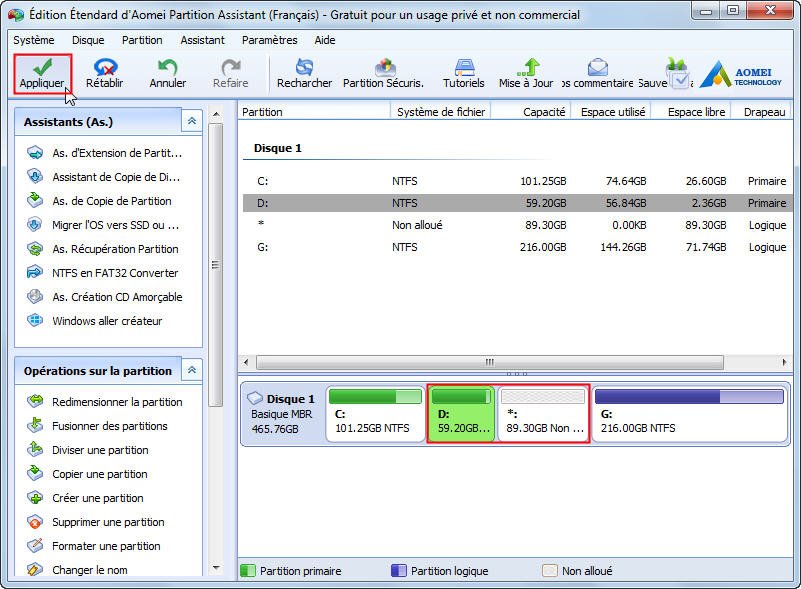Select the D: partition row
This screenshot has height=589, width=801.
[x=517, y=203]
